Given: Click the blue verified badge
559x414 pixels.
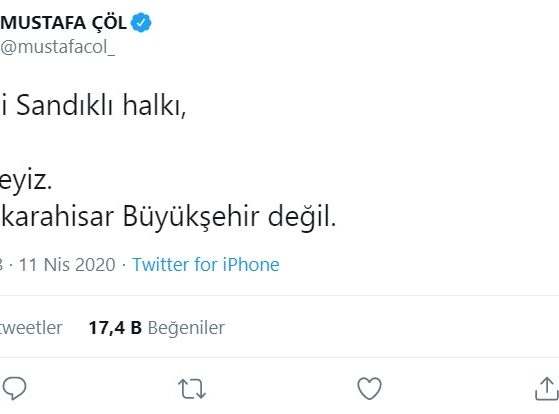Looking at the screenshot, I should (141, 23).
